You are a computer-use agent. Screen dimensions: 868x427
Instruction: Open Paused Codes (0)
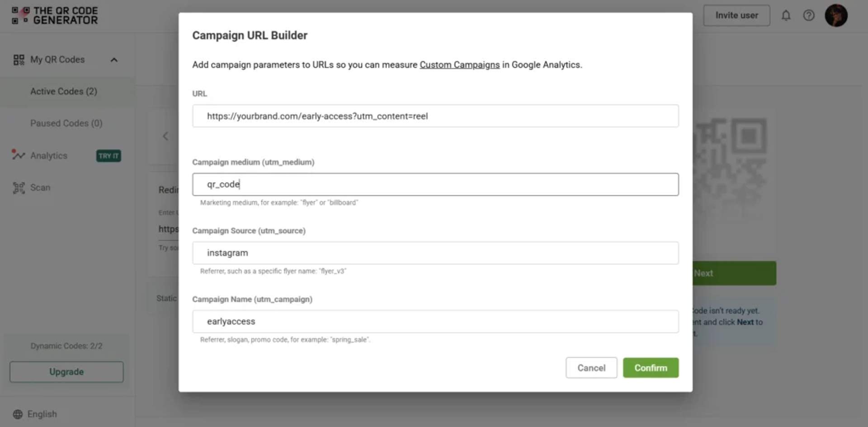click(x=66, y=123)
